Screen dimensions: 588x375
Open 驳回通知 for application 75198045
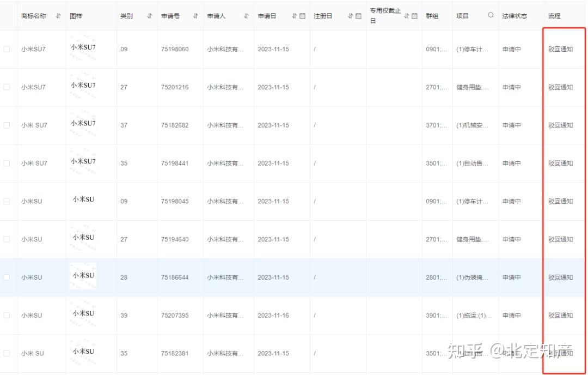click(x=561, y=201)
